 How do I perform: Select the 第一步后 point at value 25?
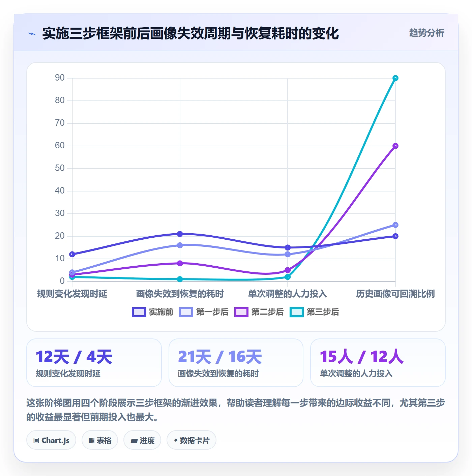[395, 225]
